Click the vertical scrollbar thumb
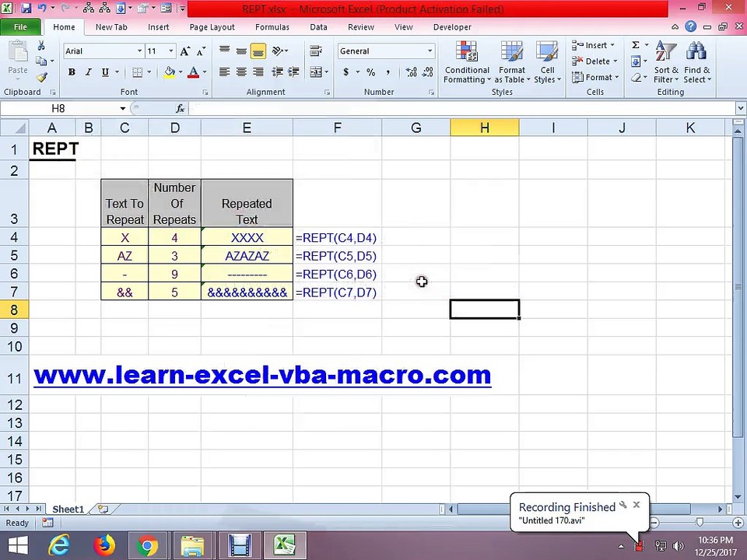 [x=738, y=285]
